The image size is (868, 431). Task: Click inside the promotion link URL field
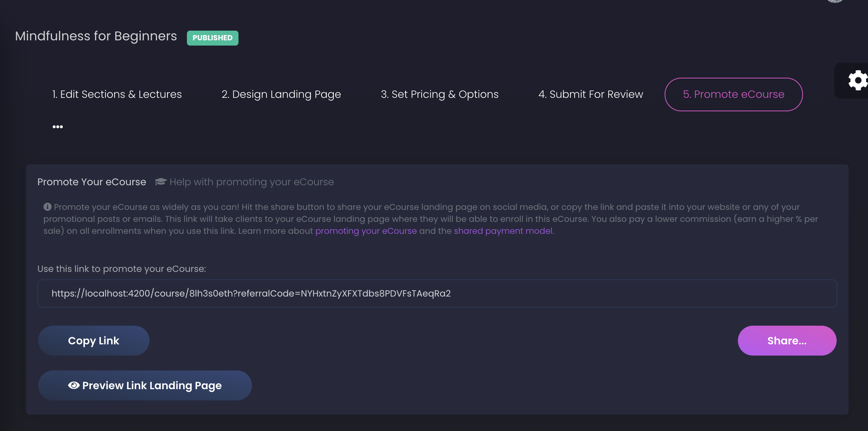(x=437, y=294)
